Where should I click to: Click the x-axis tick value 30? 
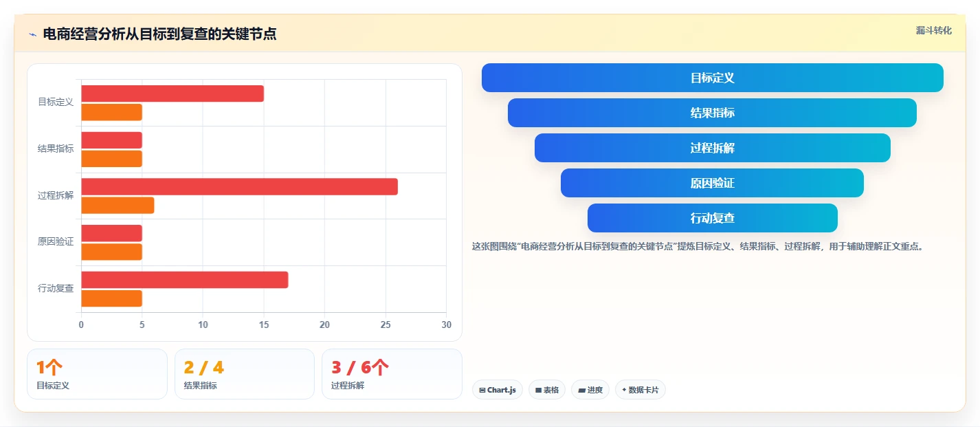pos(447,325)
